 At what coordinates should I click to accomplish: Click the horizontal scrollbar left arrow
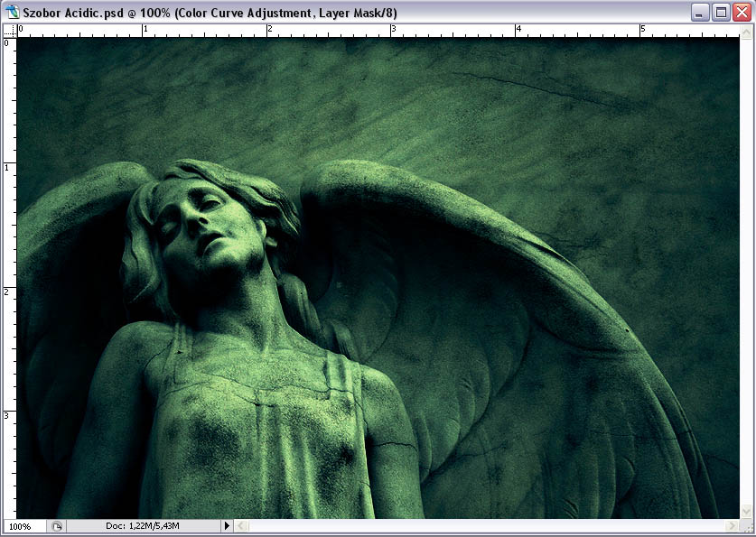point(241,525)
